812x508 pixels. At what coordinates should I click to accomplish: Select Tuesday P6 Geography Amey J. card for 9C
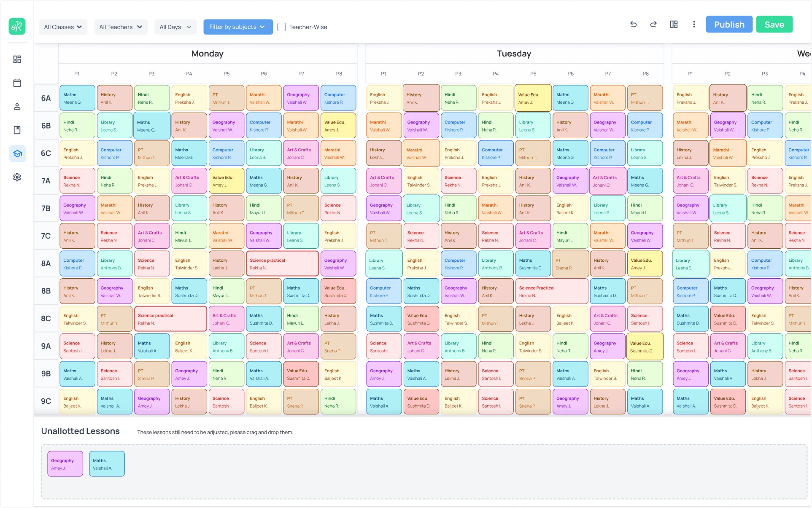pos(570,401)
